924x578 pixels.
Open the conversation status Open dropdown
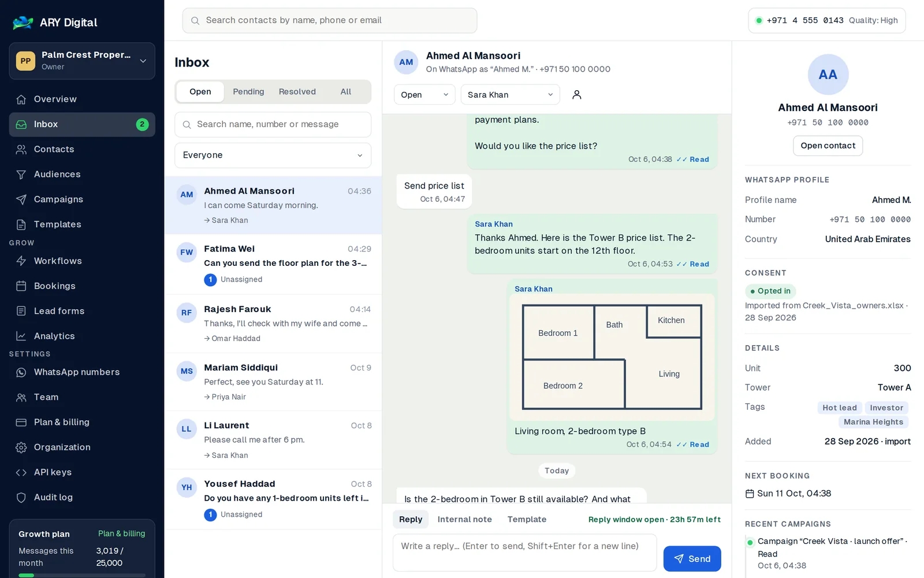(x=424, y=95)
